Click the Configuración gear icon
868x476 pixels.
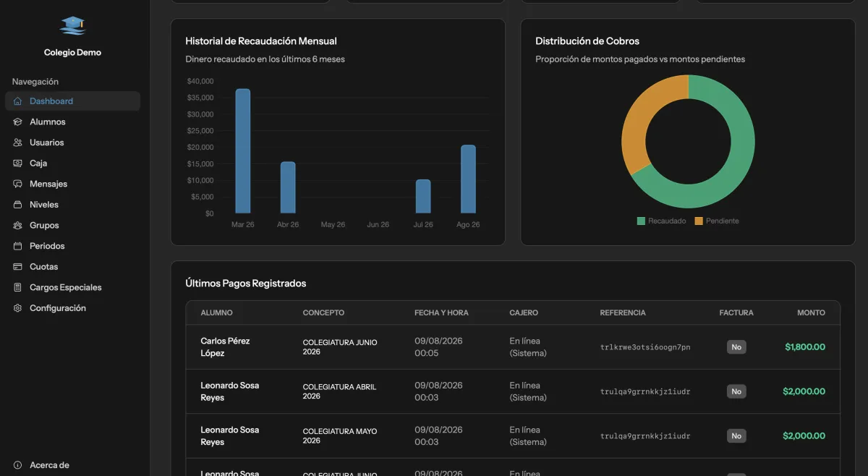[17, 308]
